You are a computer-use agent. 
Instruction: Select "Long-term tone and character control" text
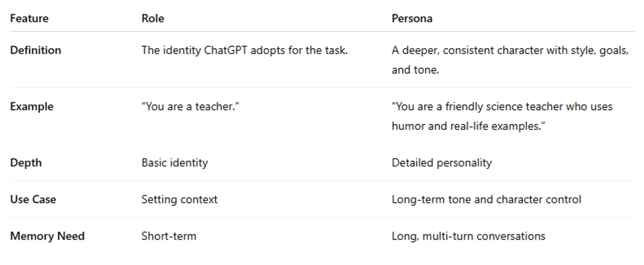[x=486, y=199]
